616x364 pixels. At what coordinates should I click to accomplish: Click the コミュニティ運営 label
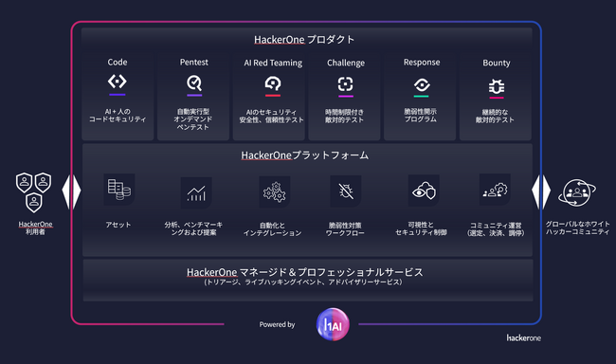(x=496, y=229)
